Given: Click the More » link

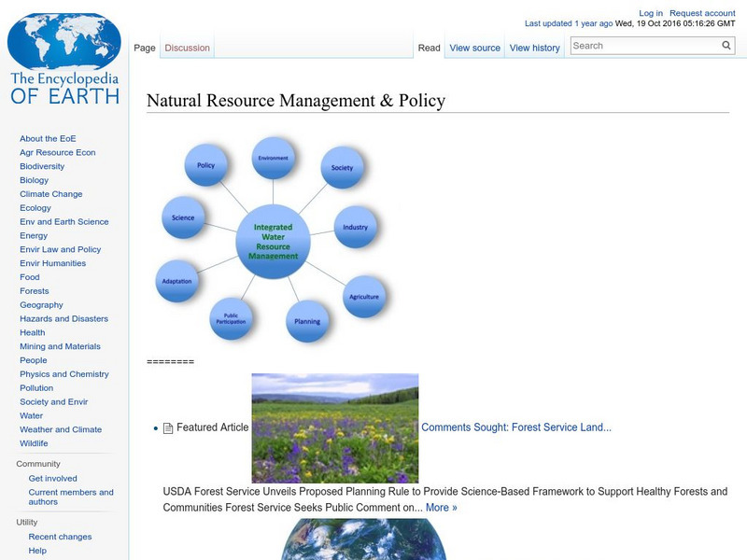Looking at the screenshot, I should [x=441, y=506].
